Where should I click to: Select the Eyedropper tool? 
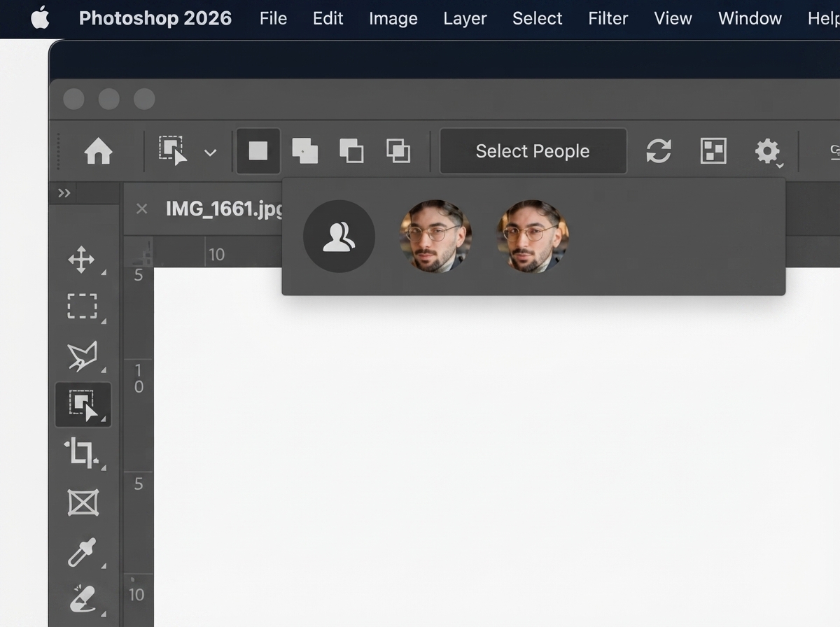(x=82, y=552)
